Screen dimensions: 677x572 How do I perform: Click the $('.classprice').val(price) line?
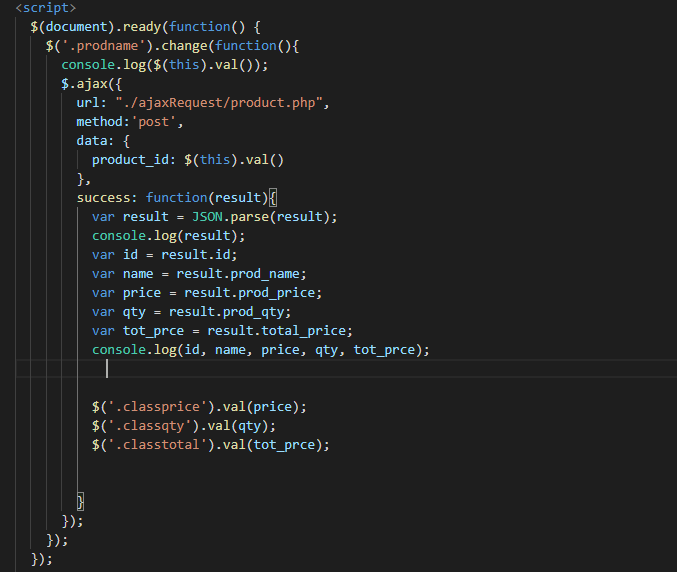tap(199, 407)
